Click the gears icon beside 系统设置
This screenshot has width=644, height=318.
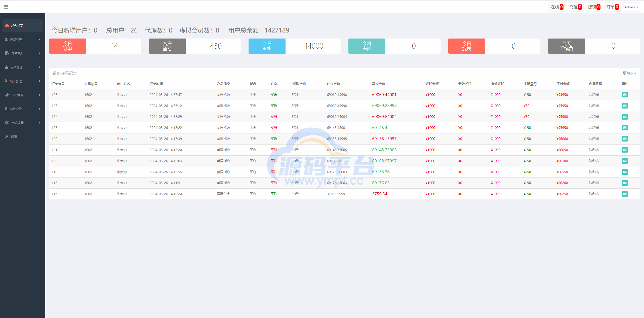(7, 123)
